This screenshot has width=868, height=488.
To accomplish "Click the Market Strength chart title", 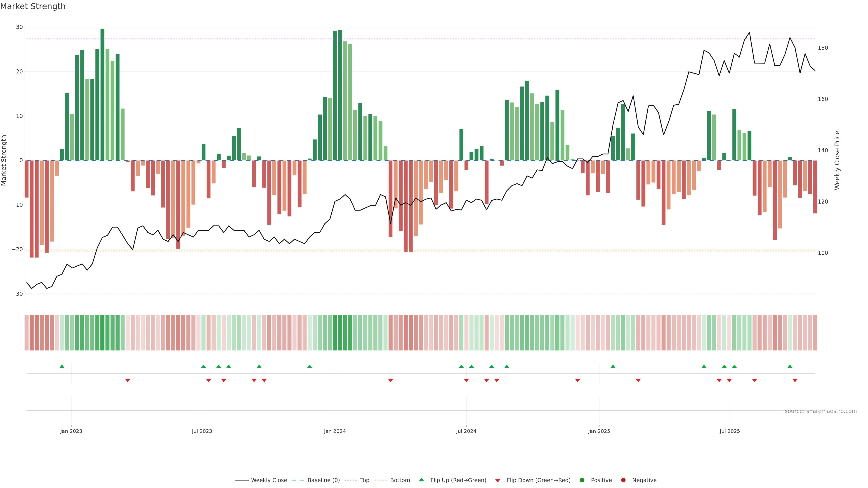I will (x=33, y=6).
